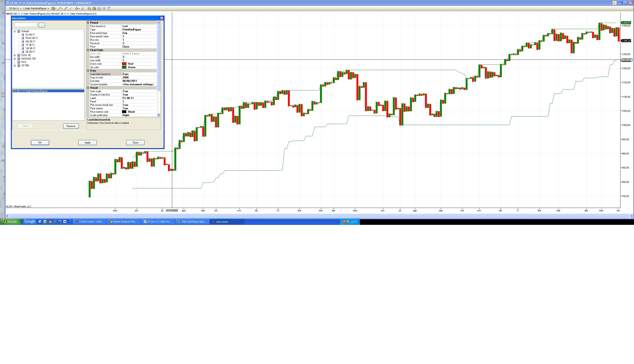This screenshot has height=364, width=634.
Task: Open the chart Properties toolbar icon
Action: 109,8
